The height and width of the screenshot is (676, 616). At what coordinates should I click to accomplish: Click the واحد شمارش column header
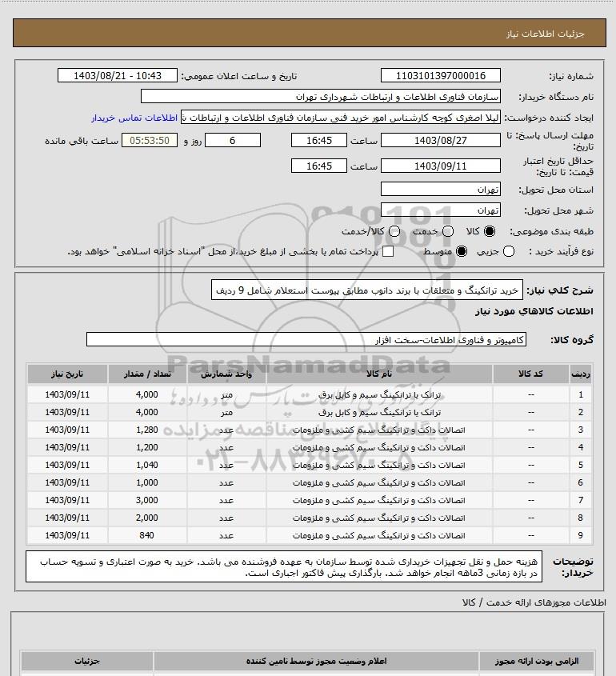point(226,374)
